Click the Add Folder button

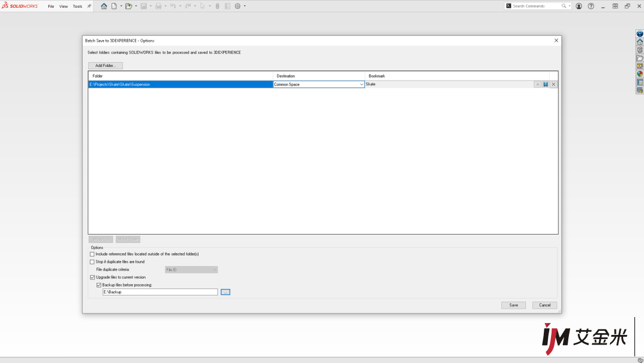pyautogui.click(x=106, y=66)
